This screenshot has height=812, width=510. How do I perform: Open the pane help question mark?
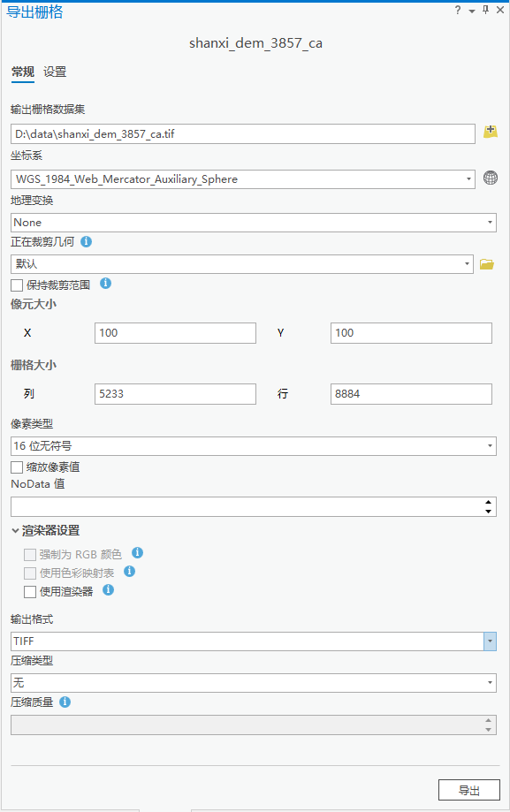[x=457, y=11]
